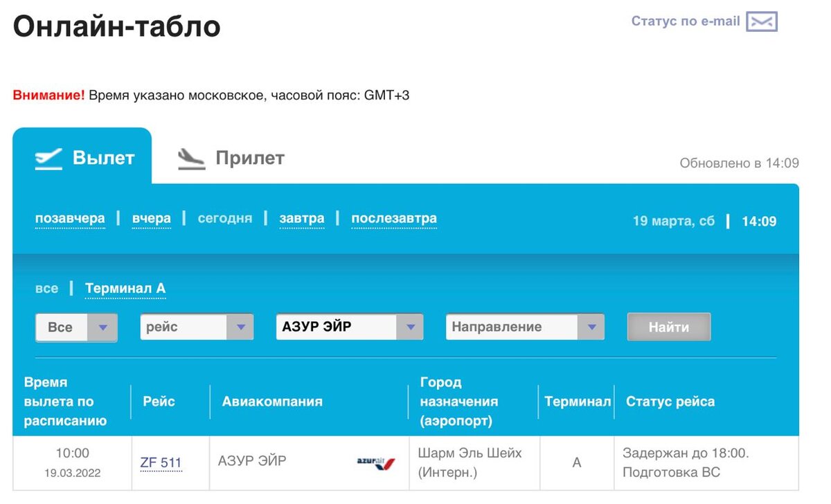The height and width of the screenshot is (504, 831).
Task: Click the terminal 'A' cell
Action: point(577,462)
